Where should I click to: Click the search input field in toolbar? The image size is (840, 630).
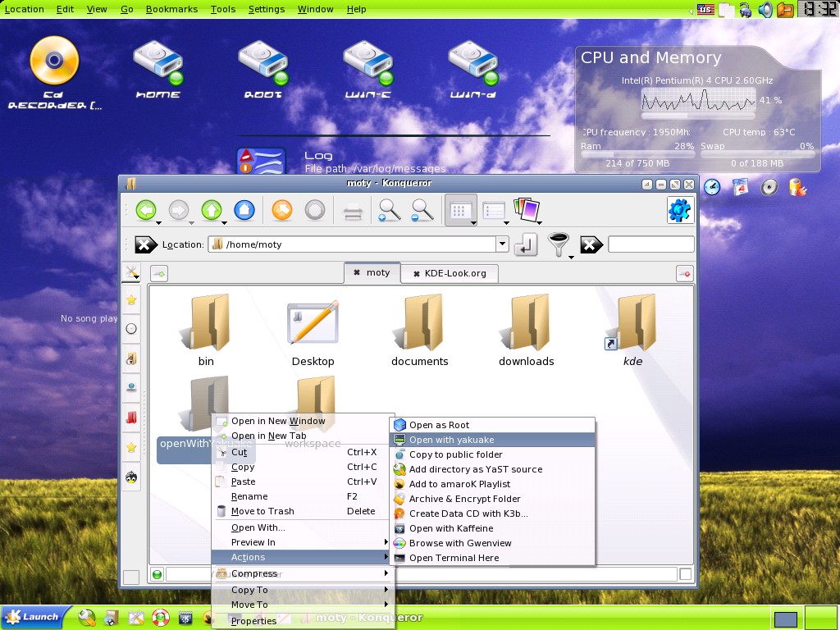(x=651, y=244)
